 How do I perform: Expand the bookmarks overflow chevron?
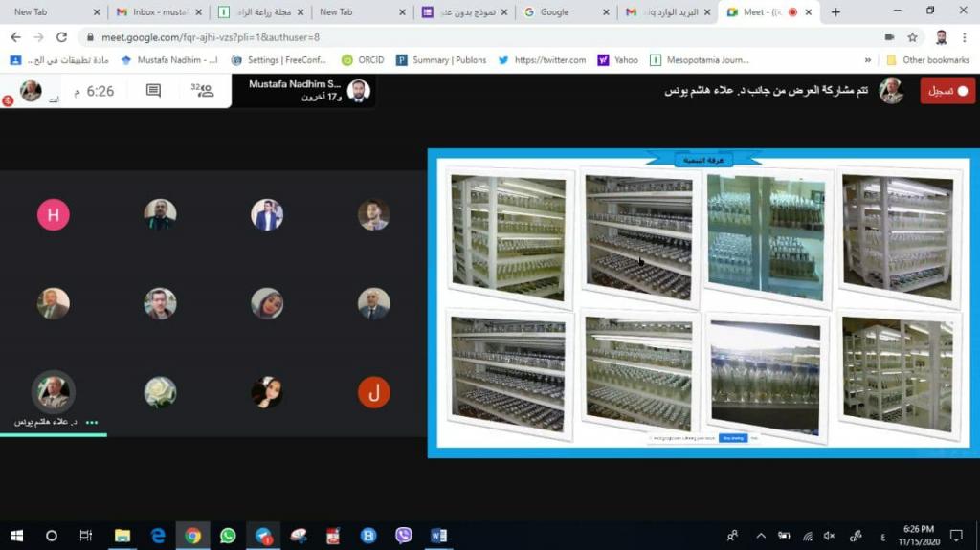tap(868, 59)
